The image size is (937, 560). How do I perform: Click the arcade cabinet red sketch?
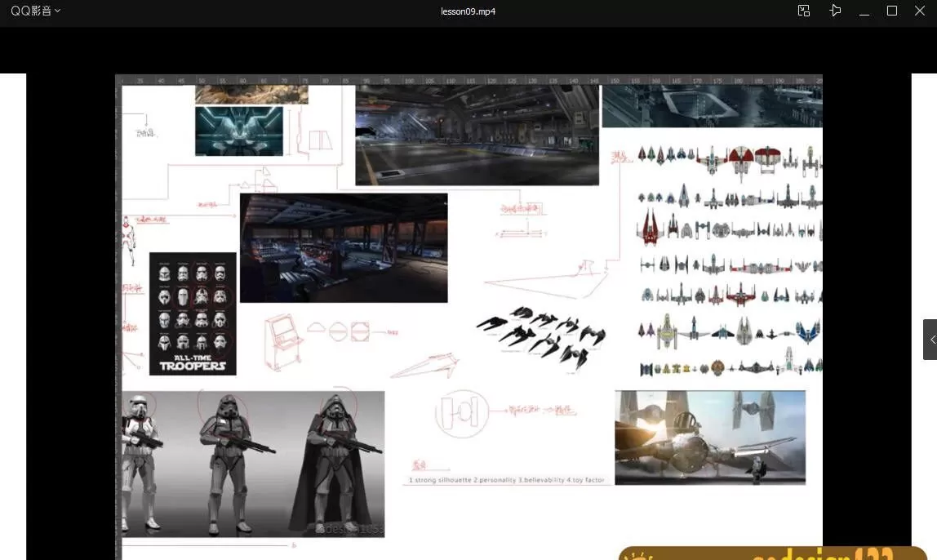click(280, 344)
